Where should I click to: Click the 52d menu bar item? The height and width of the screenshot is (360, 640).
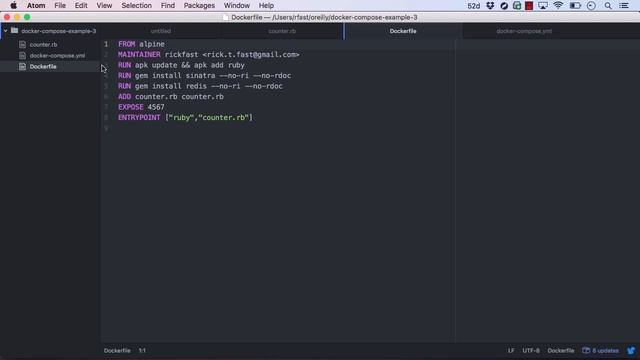coord(473,6)
